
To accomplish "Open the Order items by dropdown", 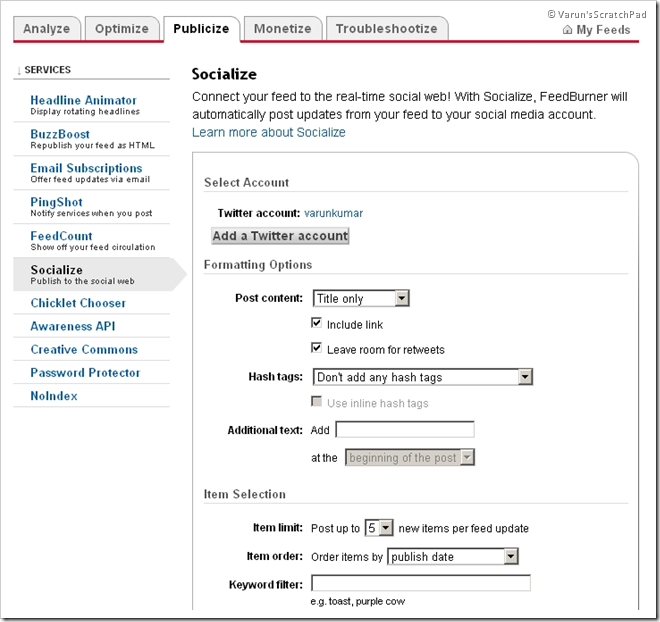I will point(453,556).
